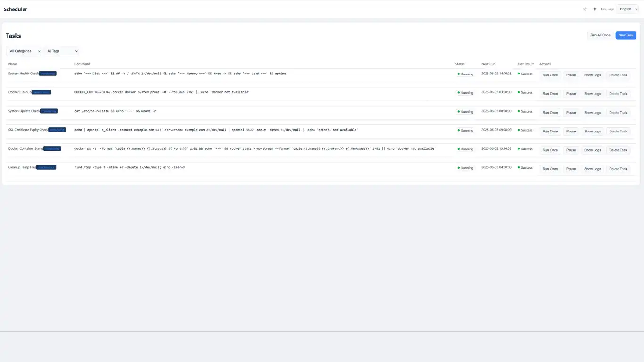This screenshot has height=362, width=644.
Task: Delete the Docker Container Status task
Action: [x=618, y=150]
